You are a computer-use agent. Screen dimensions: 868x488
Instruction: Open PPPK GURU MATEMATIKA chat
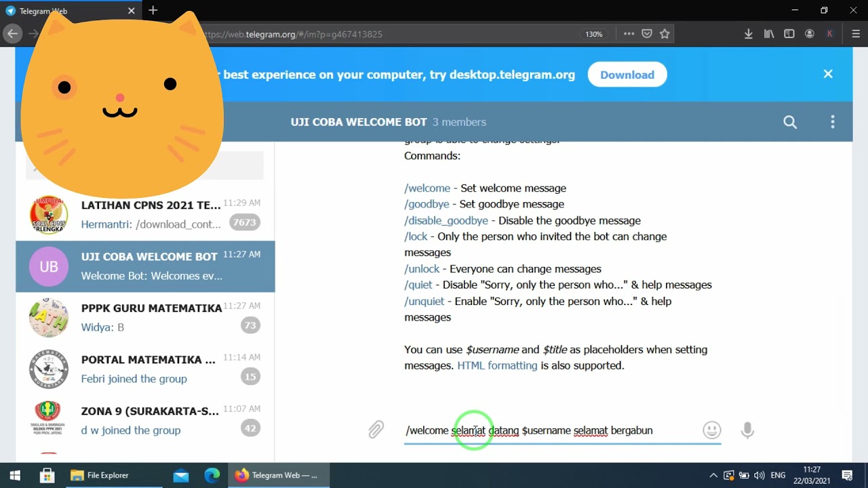pos(145,318)
